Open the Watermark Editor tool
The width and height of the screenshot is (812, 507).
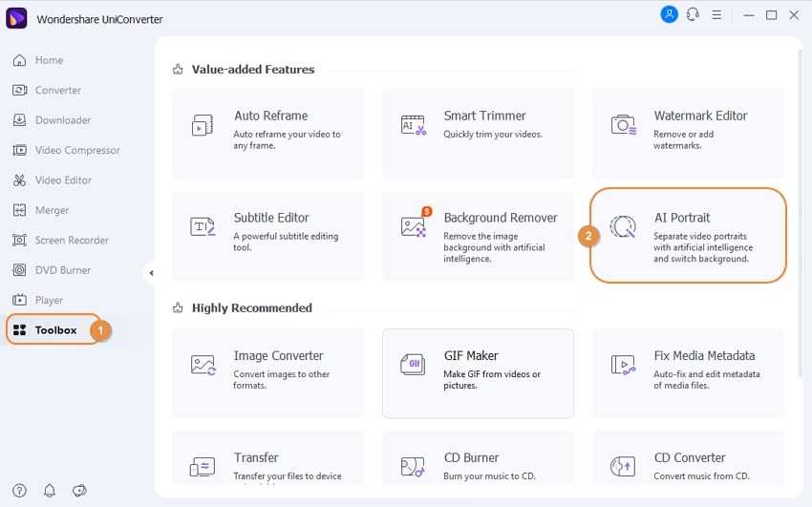[688, 133]
